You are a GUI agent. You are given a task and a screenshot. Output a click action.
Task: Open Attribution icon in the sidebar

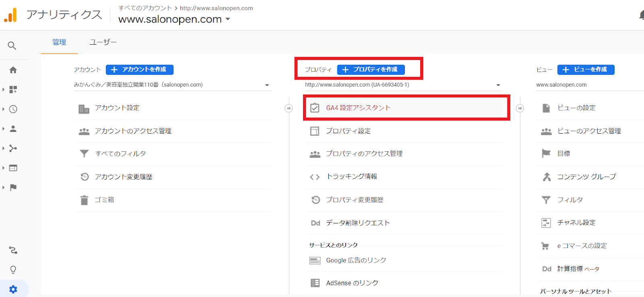click(x=13, y=250)
